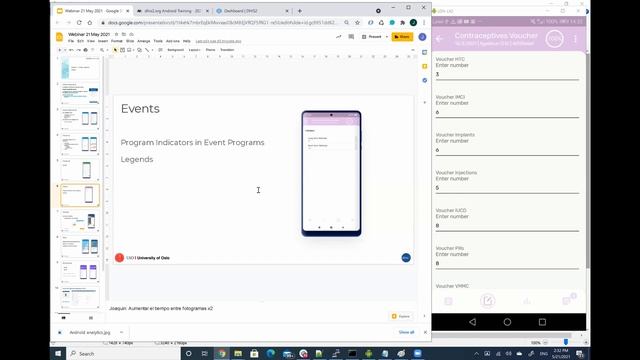Click the Events title on the slide
The width and height of the screenshot is (640, 360).
(x=140, y=109)
